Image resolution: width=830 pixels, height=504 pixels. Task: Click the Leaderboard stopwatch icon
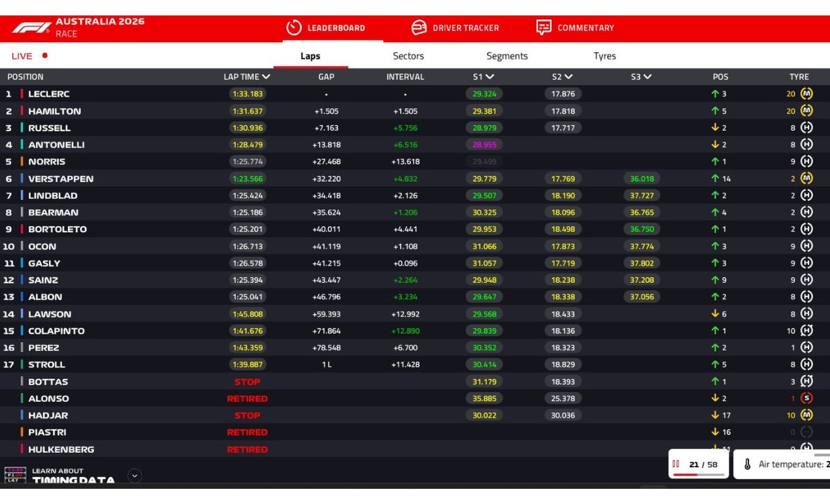pos(294,28)
